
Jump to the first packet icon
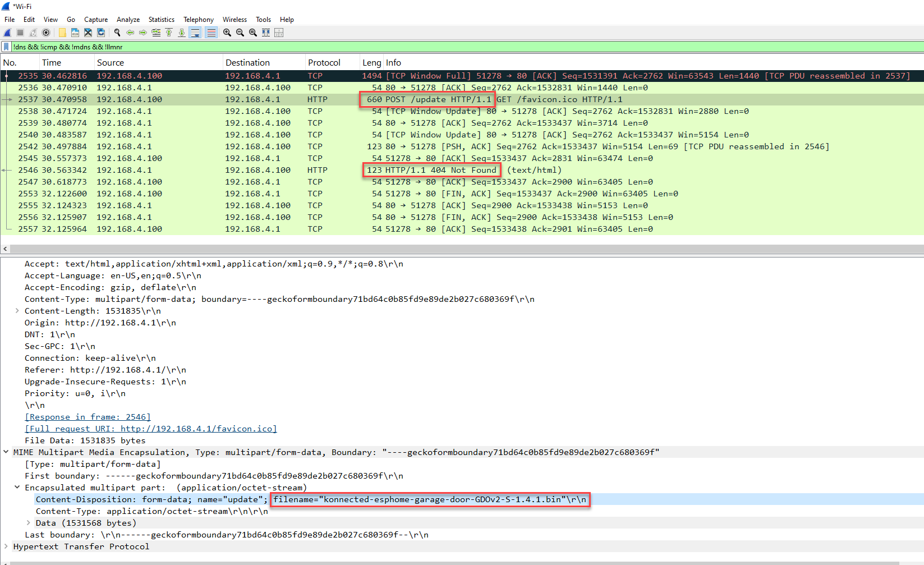169,33
